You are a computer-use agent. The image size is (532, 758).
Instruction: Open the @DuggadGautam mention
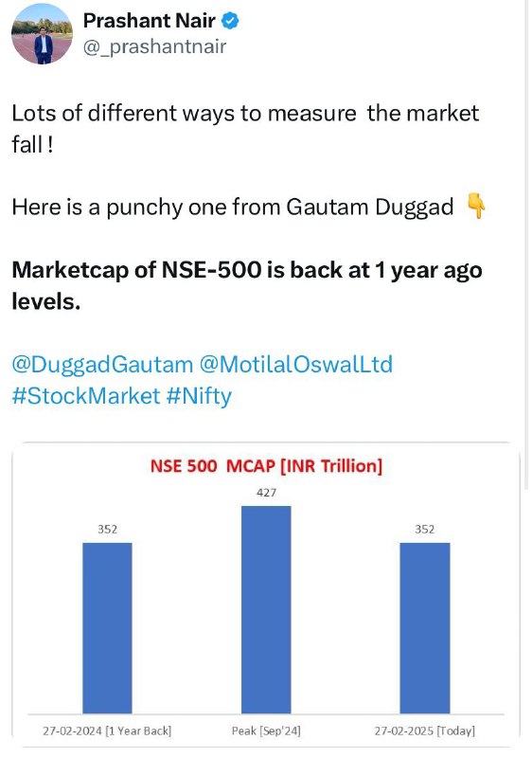pos(102,364)
